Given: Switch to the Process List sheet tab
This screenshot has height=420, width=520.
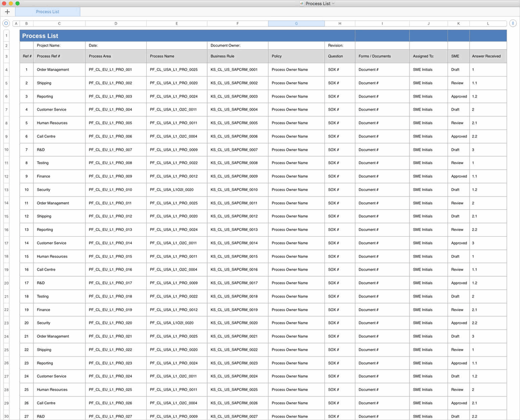Looking at the screenshot, I should (48, 12).
